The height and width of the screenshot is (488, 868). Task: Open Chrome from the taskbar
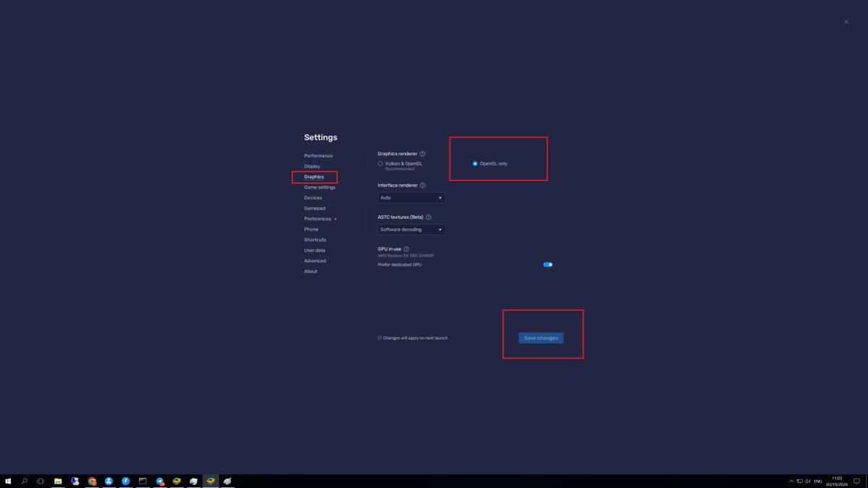pyautogui.click(x=92, y=481)
